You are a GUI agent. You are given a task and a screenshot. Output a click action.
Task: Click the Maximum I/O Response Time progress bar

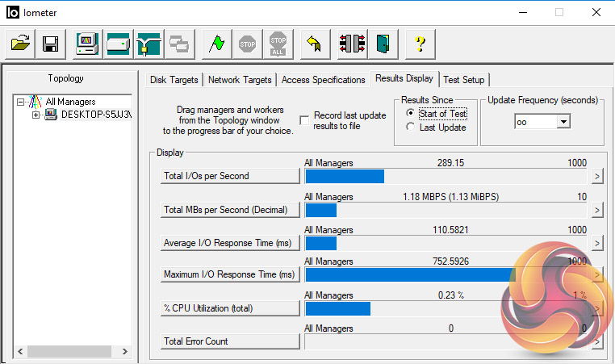[x=446, y=275]
